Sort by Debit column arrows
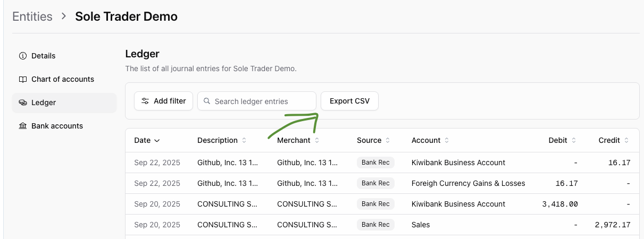Image resolution: width=644 pixels, height=239 pixels. [573, 140]
